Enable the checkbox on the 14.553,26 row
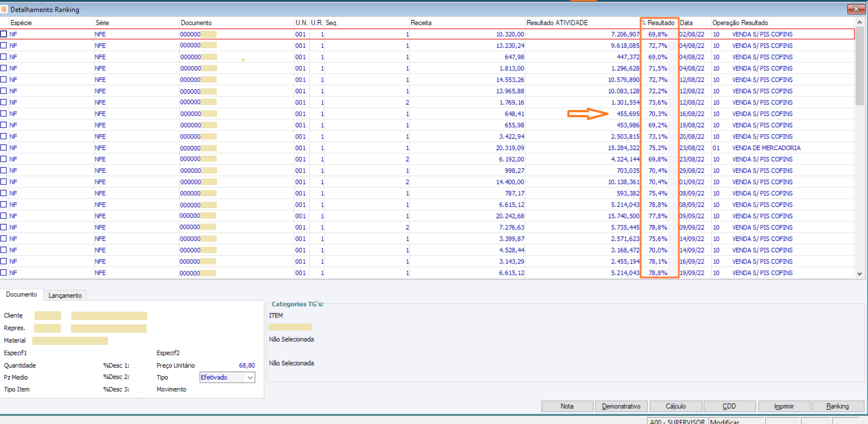The width and height of the screenshot is (868, 424). coord(4,80)
